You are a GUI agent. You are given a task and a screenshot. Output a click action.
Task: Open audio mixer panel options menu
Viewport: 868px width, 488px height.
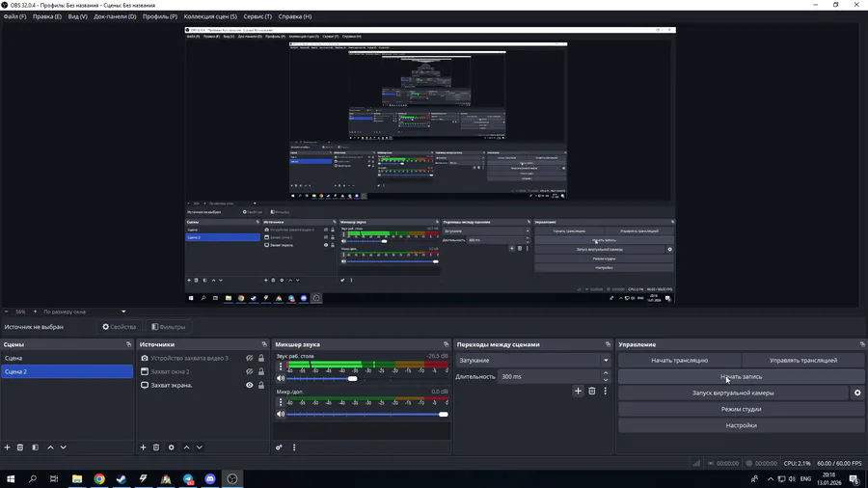(294, 447)
